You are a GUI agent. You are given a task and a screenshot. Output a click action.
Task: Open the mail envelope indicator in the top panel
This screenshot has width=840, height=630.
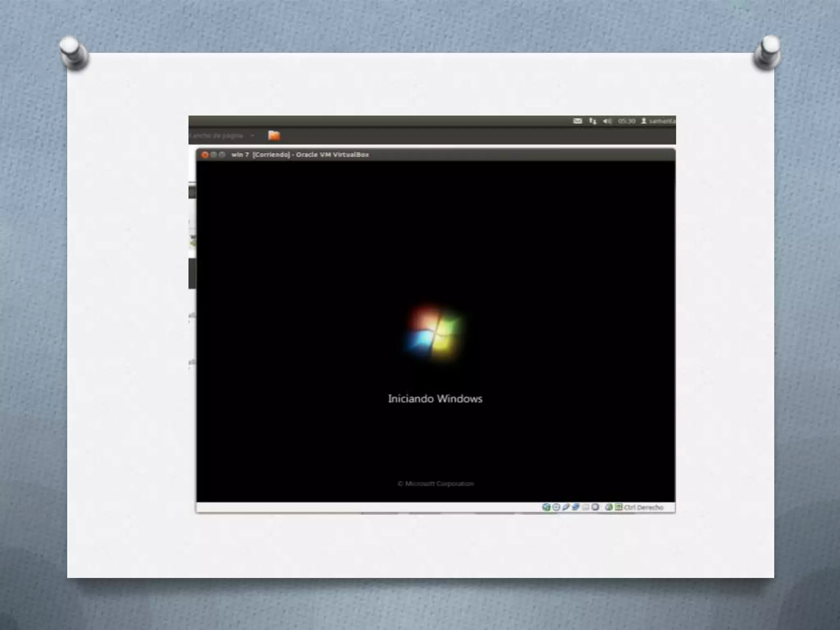577,121
